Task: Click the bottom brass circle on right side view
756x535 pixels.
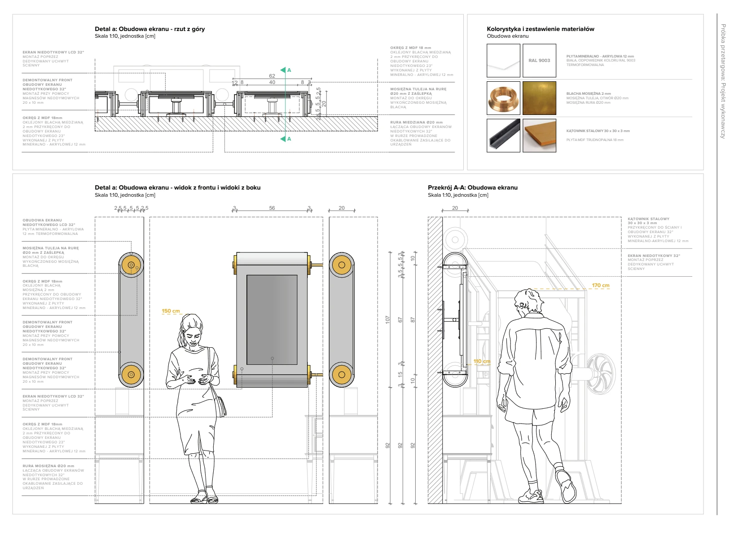Action: point(342,374)
